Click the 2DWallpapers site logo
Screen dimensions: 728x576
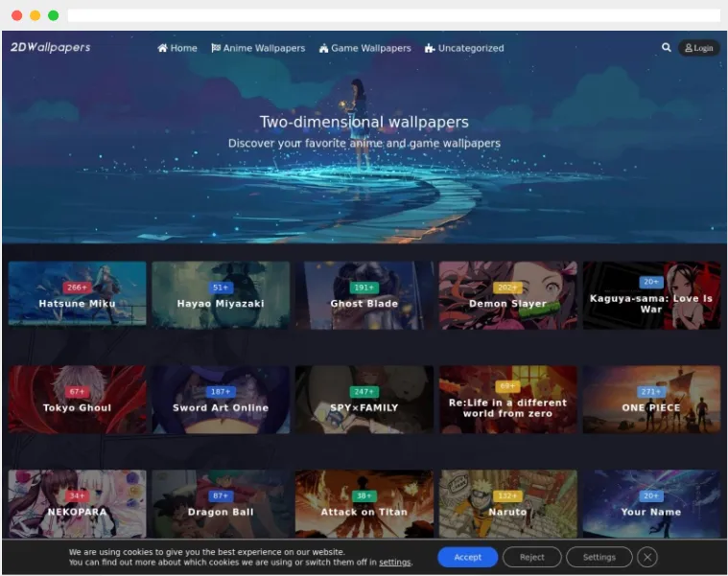[x=50, y=47]
